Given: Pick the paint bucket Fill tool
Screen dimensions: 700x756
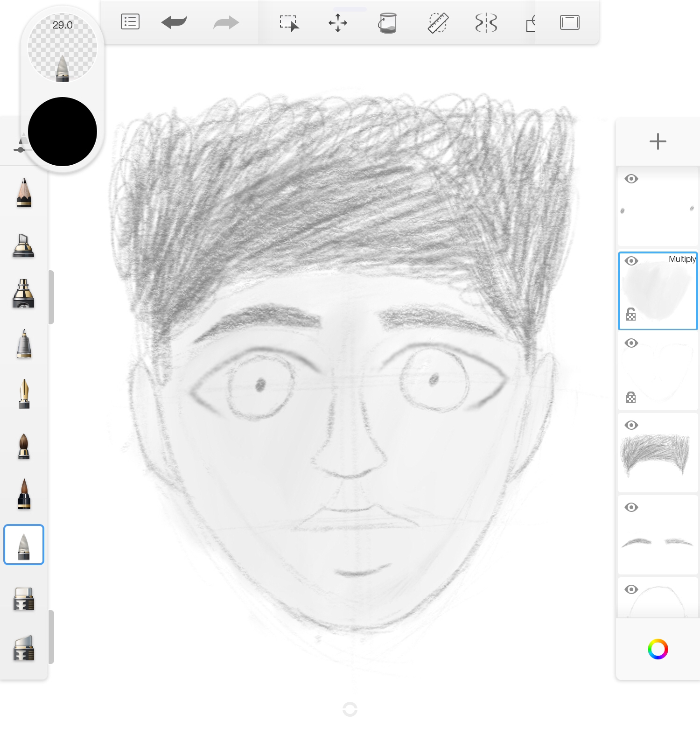Looking at the screenshot, I should click(387, 23).
